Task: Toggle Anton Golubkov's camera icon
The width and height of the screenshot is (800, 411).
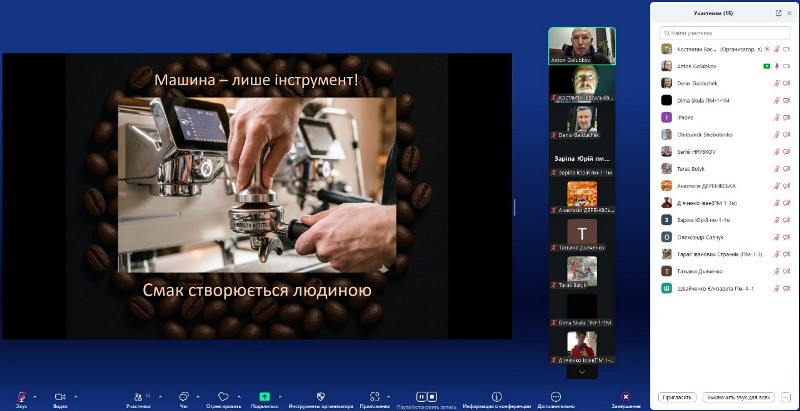Action: [x=786, y=66]
